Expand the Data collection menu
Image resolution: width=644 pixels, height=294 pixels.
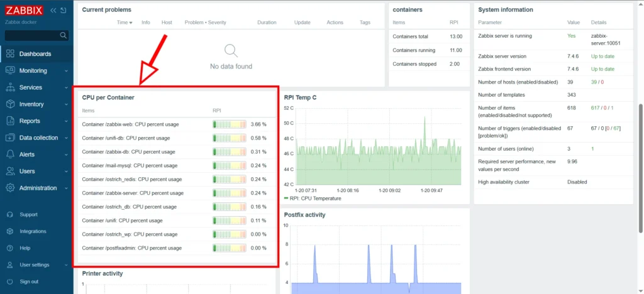pyautogui.click(x=38, y=138)
